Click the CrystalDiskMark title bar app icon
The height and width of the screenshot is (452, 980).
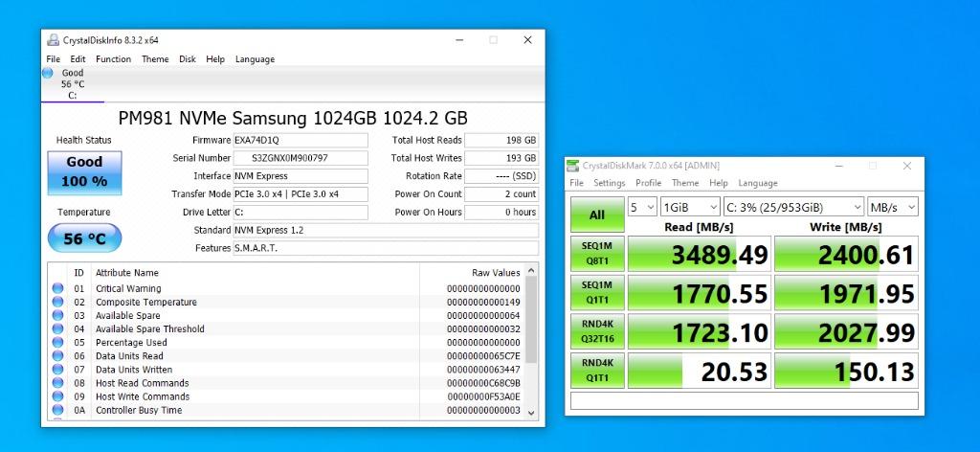572,166
